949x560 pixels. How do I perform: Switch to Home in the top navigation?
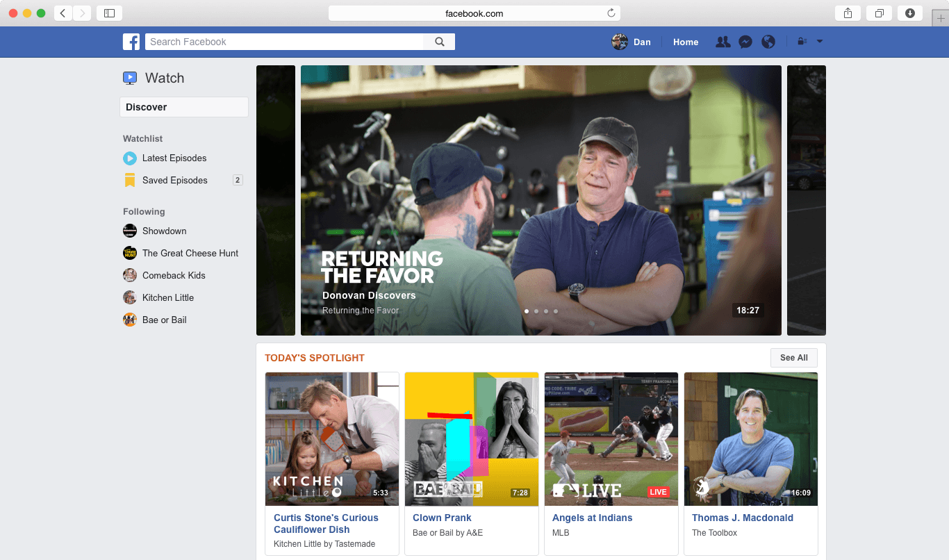coord(686,42)
